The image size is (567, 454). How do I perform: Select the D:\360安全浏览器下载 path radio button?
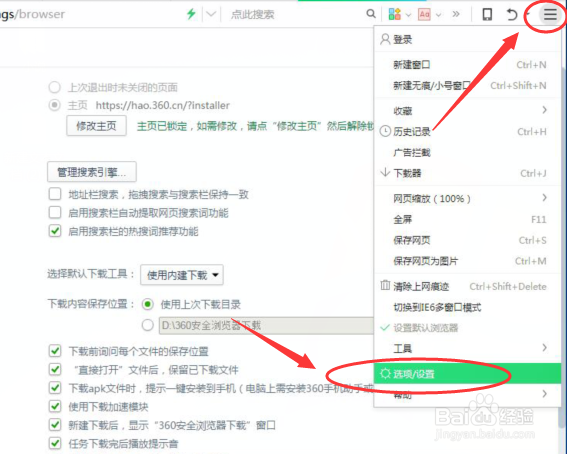[148, 325]
